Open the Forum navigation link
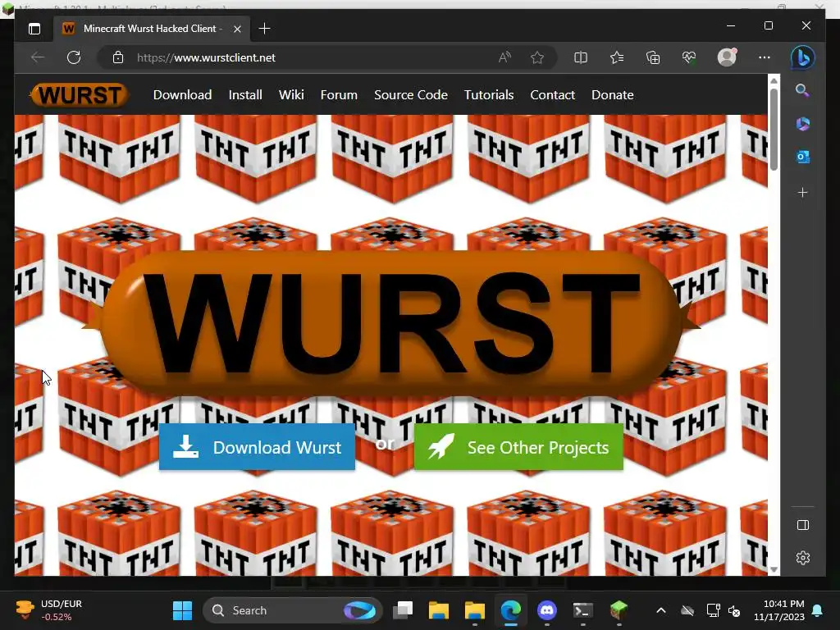Viewport: 840px width, 630px height. point(339,95)
